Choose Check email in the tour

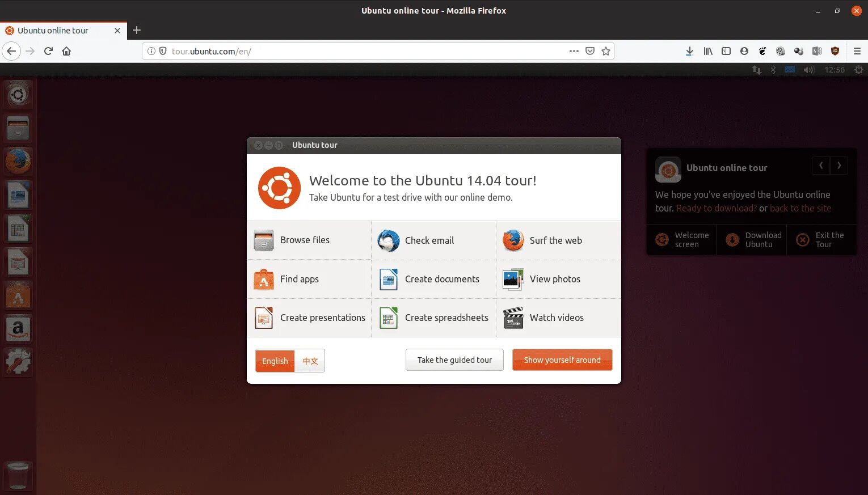[434, 240]
